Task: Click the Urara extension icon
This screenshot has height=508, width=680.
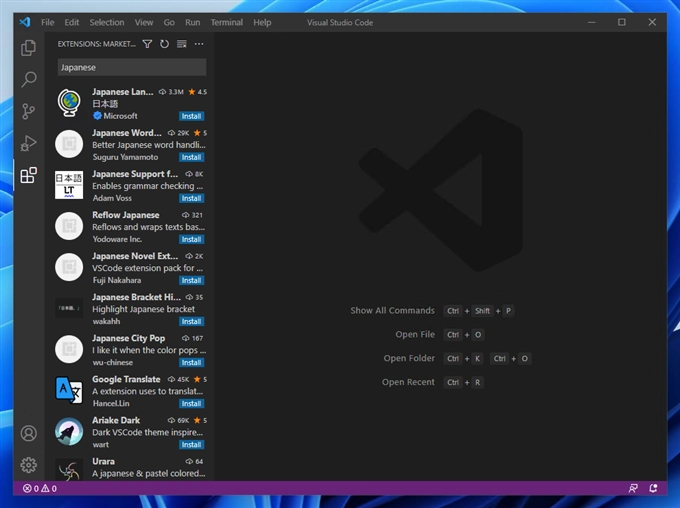Action: 69,470
